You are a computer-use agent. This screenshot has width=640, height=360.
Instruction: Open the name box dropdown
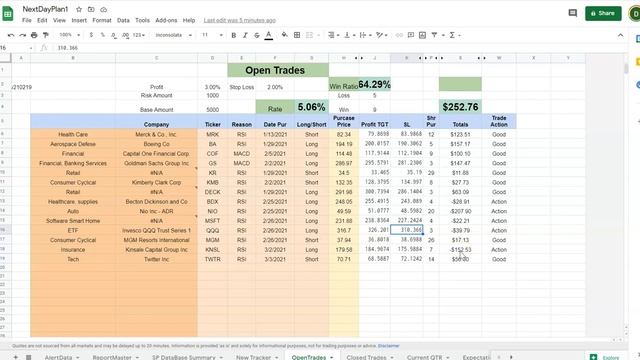point(31,48)
